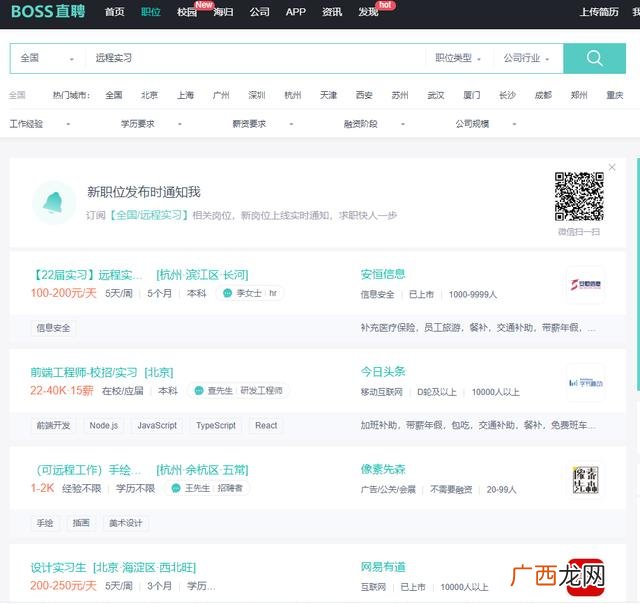Select 武汉 in hot cities

436,95
